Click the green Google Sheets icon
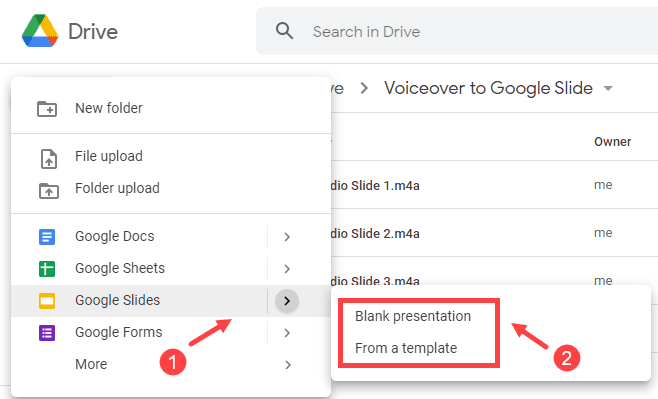The height and width of the screenshot is (399, 658). click(47, 269)
